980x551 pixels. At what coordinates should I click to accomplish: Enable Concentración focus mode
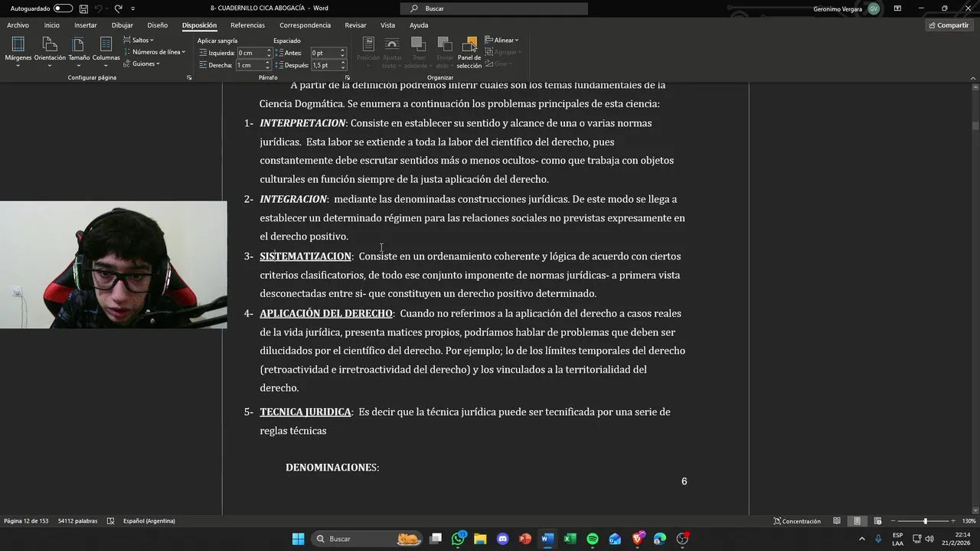click(797, 521)
